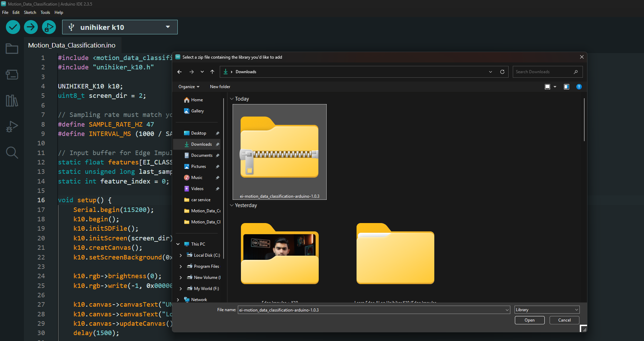Open the Debug panel sidebar icon
Viewport: 644px width, 341px height.
click(x=12, y=127)
